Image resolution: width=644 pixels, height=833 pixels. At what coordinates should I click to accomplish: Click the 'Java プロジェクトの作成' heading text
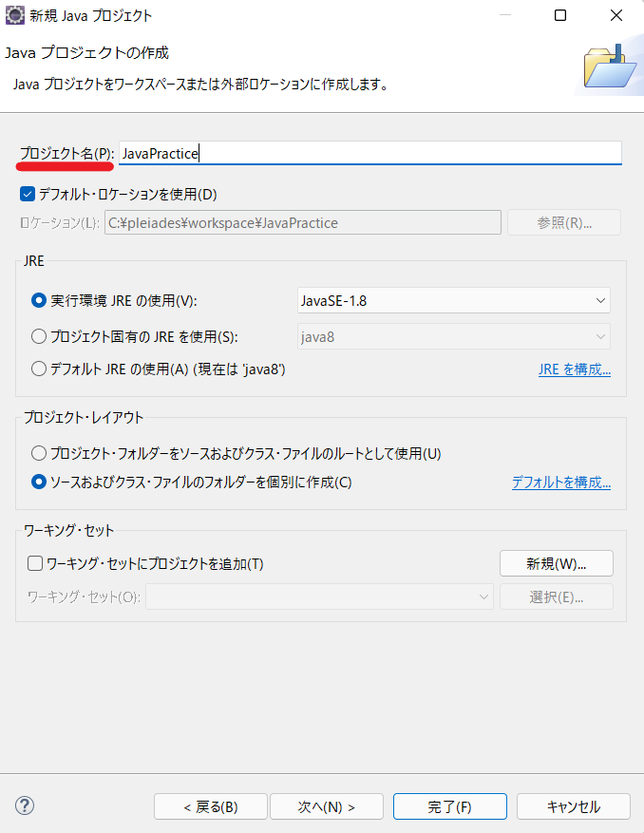point(86,52)
